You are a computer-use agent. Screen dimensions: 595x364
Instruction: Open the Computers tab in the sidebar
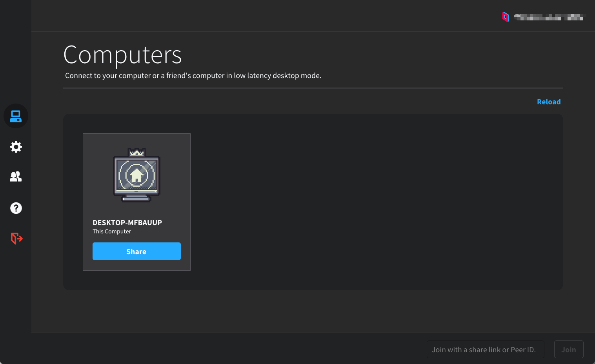tap(16, 116)
